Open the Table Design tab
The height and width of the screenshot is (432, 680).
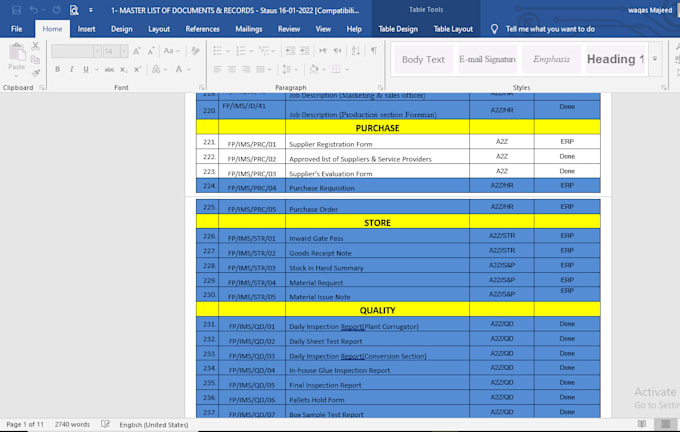(398, 29)
